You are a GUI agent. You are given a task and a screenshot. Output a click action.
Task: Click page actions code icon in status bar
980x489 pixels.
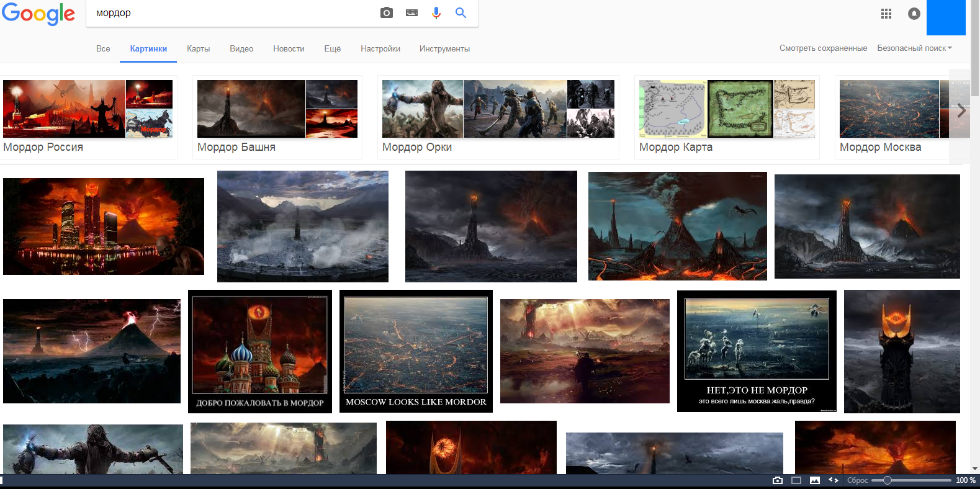pos(834,480)
